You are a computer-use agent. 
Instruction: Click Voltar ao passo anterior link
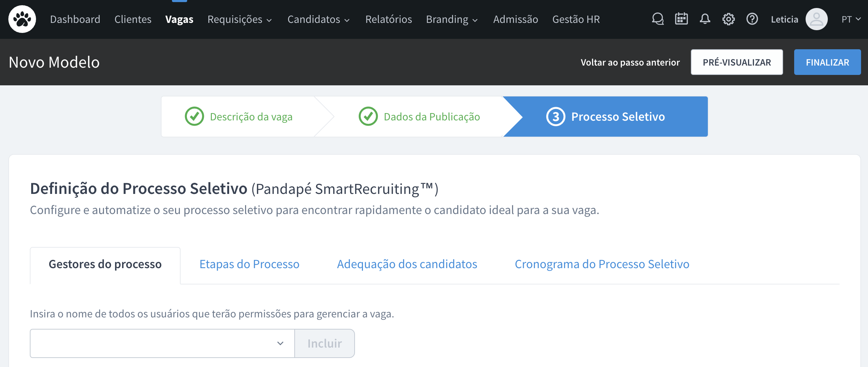(630, 62)
